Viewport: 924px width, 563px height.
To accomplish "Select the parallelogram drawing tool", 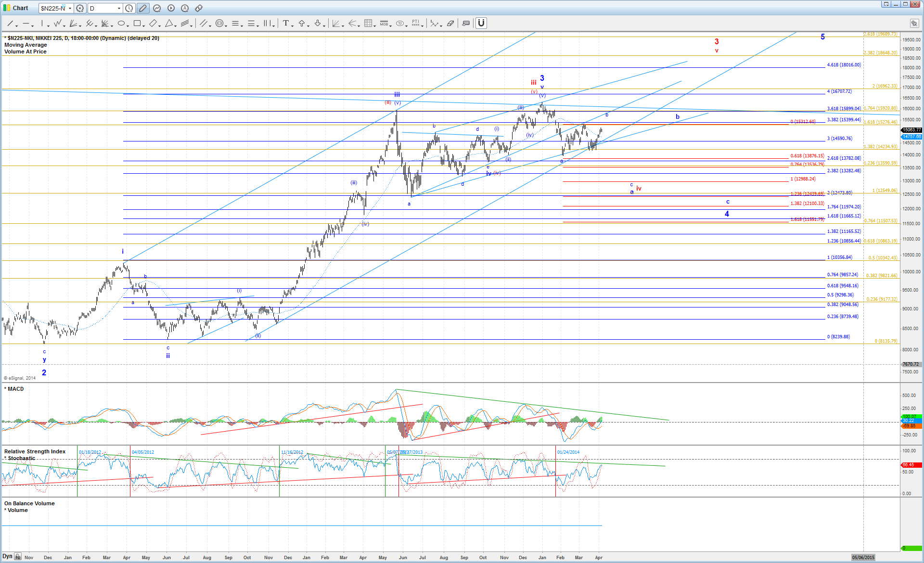I will [x=153, y=23].
